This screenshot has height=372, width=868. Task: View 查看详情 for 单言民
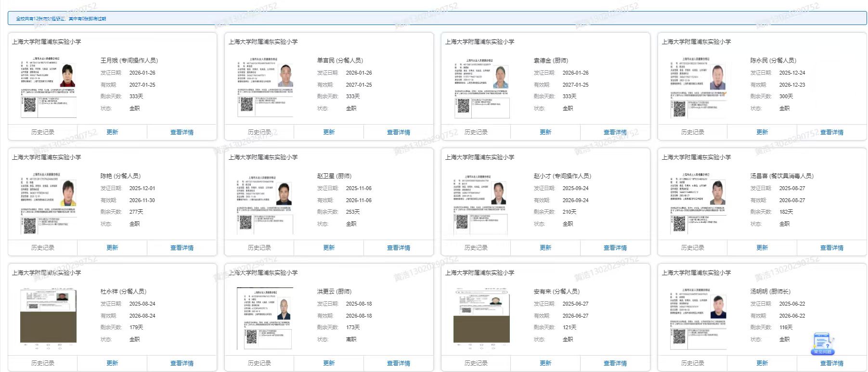[399, 132]
